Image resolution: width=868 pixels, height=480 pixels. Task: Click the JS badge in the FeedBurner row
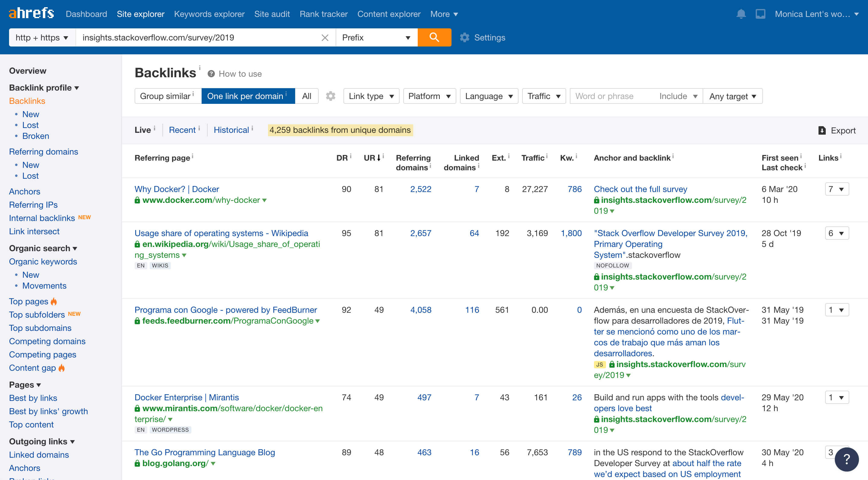pyautogui.click(x=599, y=364)
